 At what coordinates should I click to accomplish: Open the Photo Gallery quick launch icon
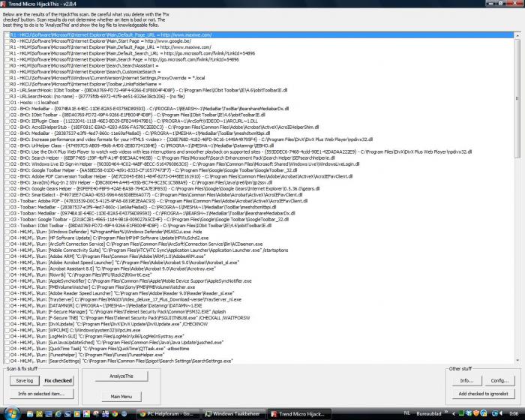[x=86, y=414]
